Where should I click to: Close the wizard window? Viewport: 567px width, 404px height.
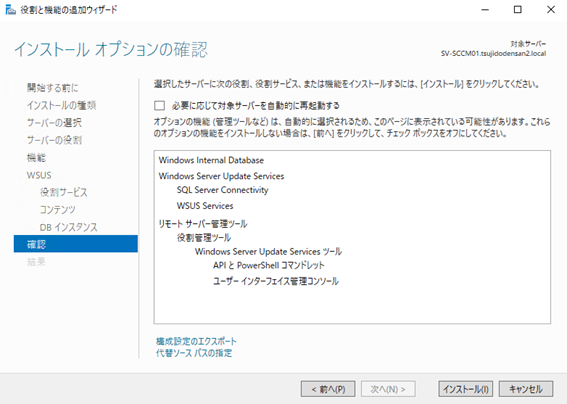551,9
